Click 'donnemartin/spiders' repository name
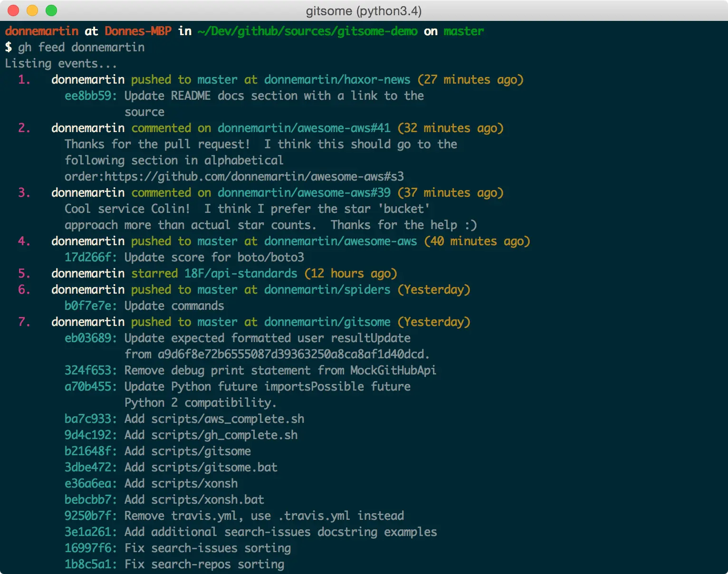Viewport: 728px width, 574px height. pyautogui.click(x=327, y=289)
